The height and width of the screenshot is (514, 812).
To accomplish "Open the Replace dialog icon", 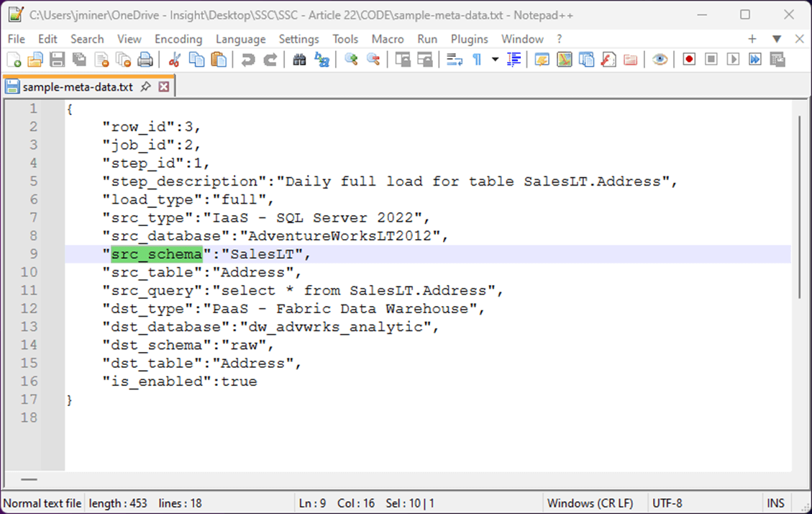I will [321, 60].
